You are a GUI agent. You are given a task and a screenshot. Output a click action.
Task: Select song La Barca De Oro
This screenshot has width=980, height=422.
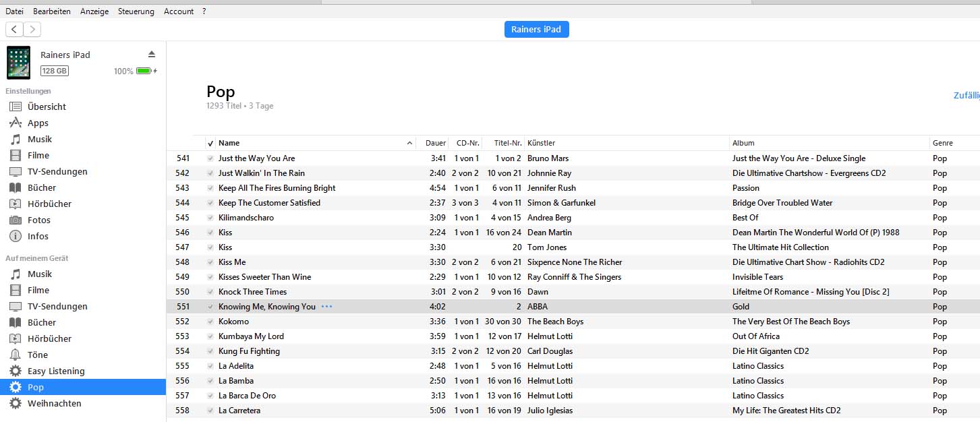[247, 396]
